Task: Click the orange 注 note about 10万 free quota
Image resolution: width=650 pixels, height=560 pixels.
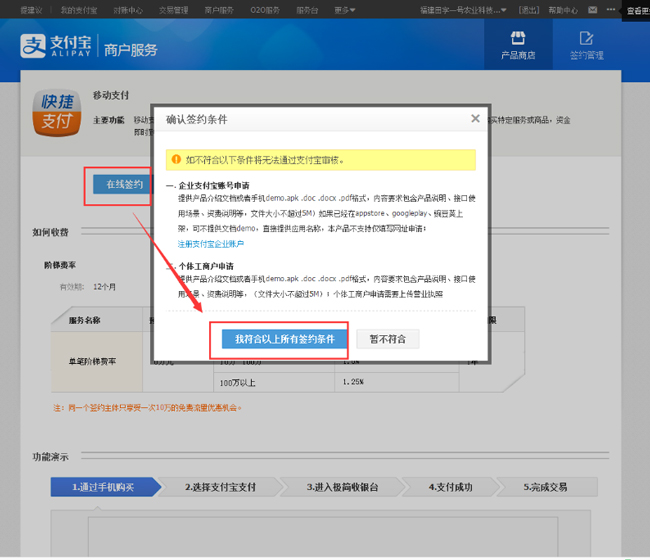Action: pyautogui.click(x=147, y=408)
